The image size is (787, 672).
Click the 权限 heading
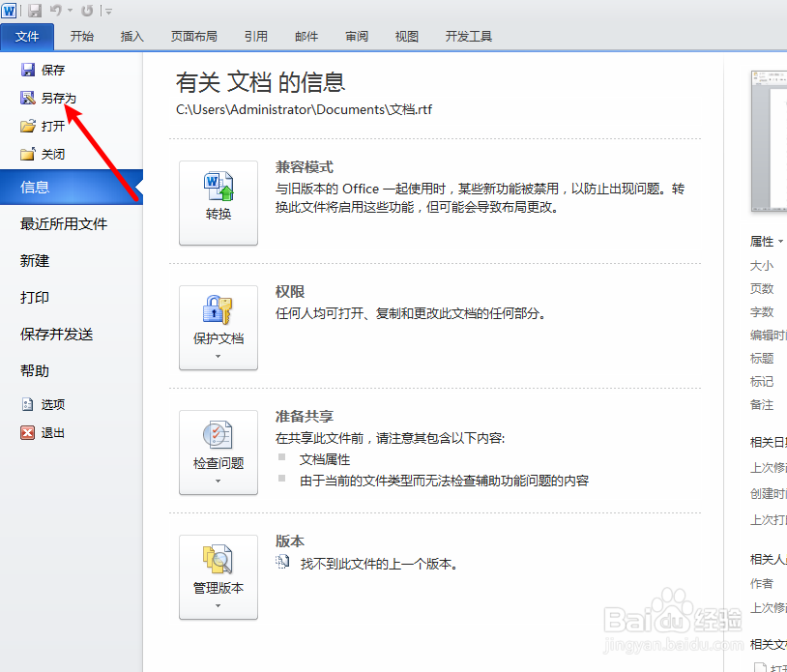290,292
